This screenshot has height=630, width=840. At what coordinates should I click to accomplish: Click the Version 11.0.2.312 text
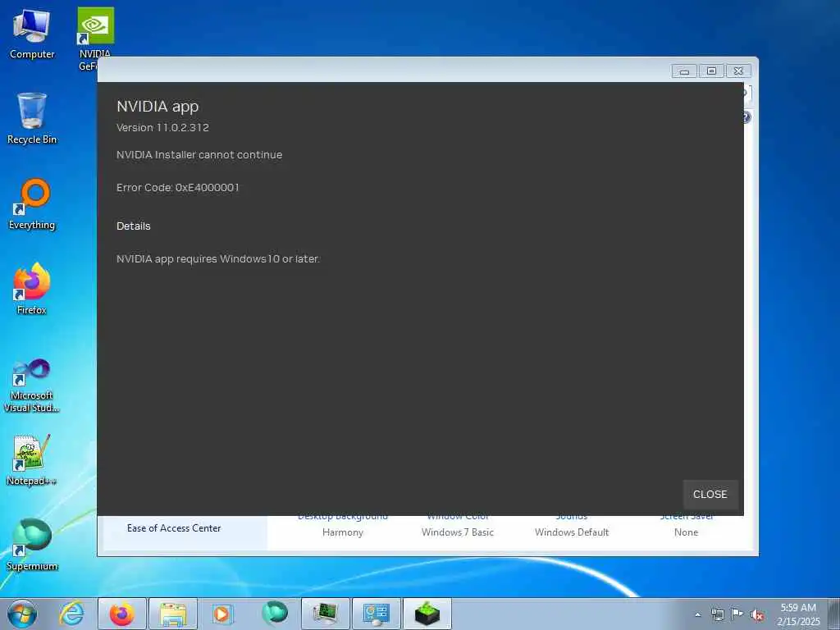pyautogui.click(x=163, y=127)
